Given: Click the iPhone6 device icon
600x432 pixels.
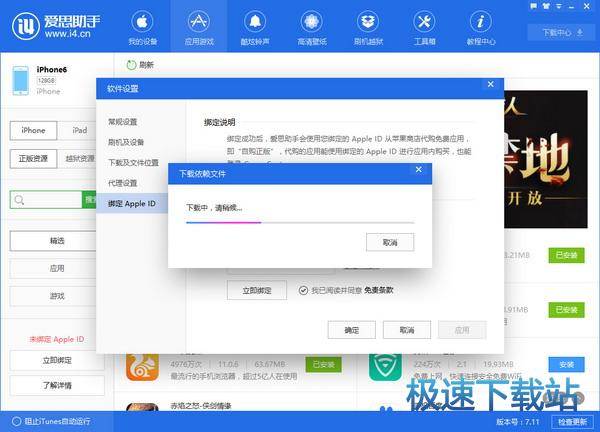Looking at the screenshot, I should click(x=21, y=80).
